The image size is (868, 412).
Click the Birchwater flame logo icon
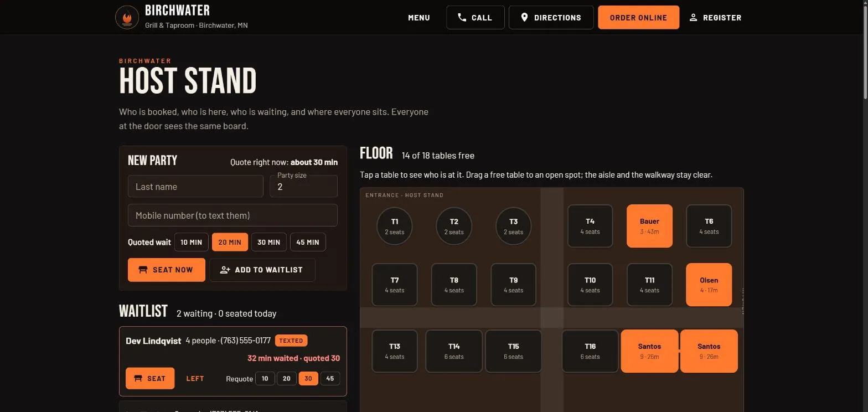pos(127,17)
